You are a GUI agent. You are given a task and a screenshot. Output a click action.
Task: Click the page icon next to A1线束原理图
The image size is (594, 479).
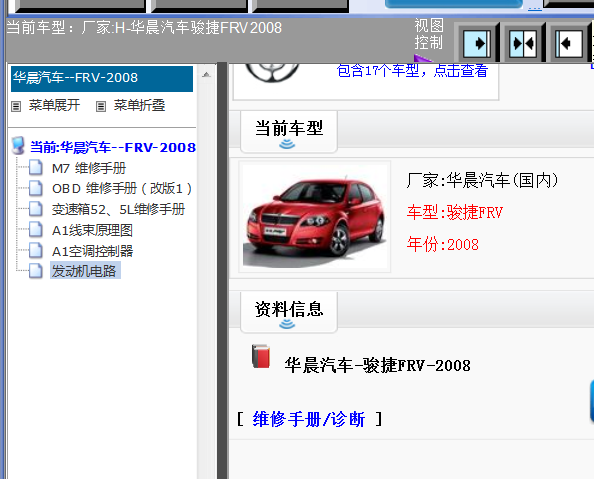coord(36,229)
